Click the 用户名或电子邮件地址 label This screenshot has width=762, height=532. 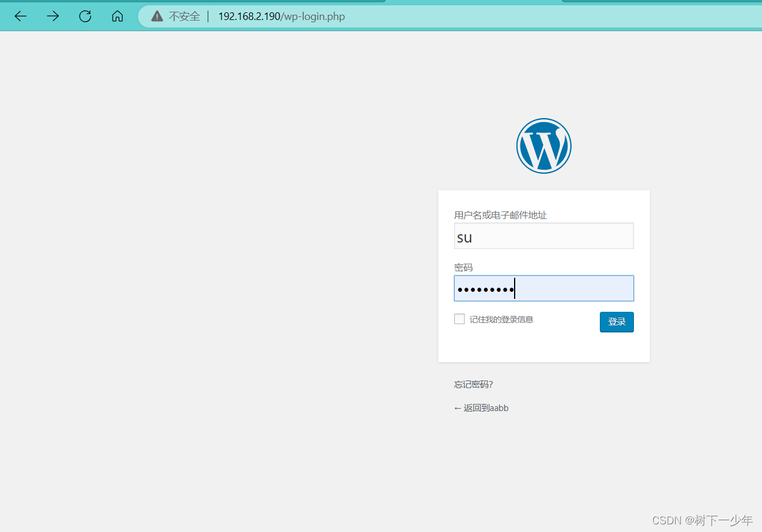501,216
